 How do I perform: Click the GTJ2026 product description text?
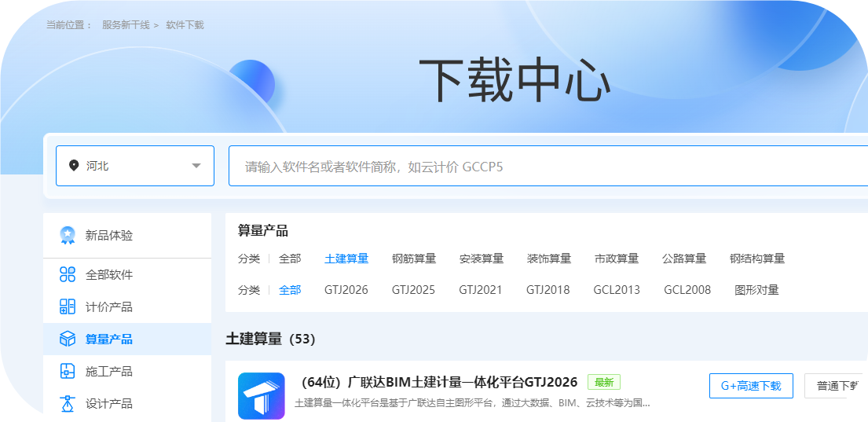(x=472, y=403)
